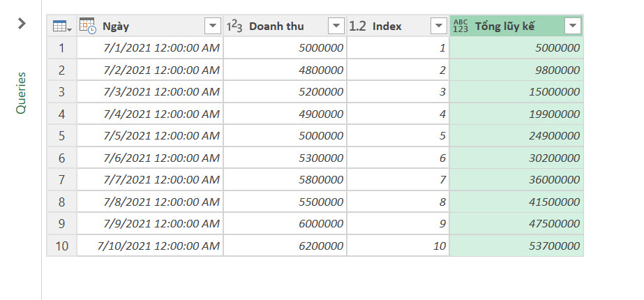The image size is (644, 300).
Task: Select row number 8
Action: point(61,202)
